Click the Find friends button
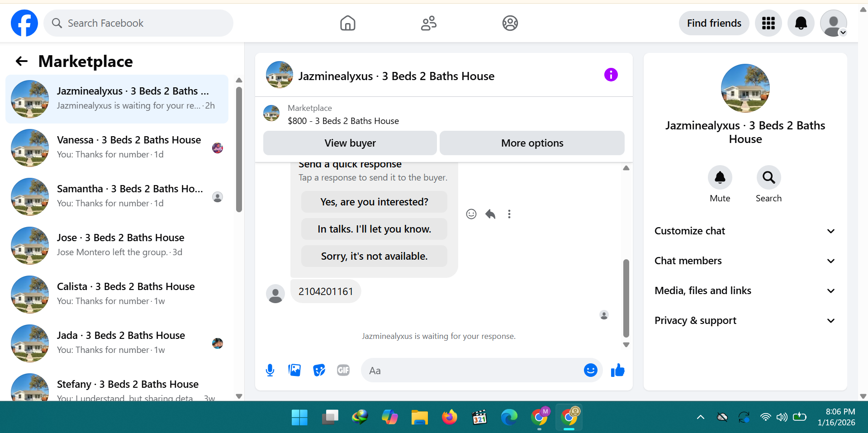 [714, 23]
